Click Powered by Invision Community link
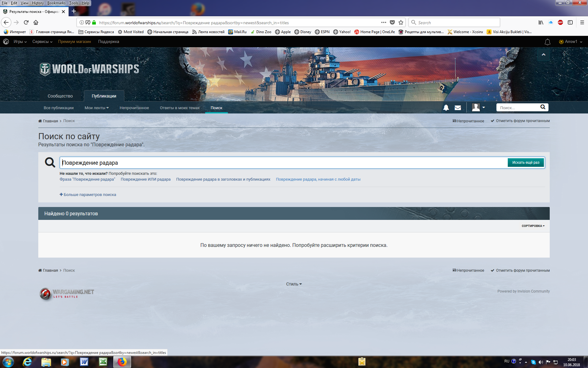588x368 pixels. 523,291
